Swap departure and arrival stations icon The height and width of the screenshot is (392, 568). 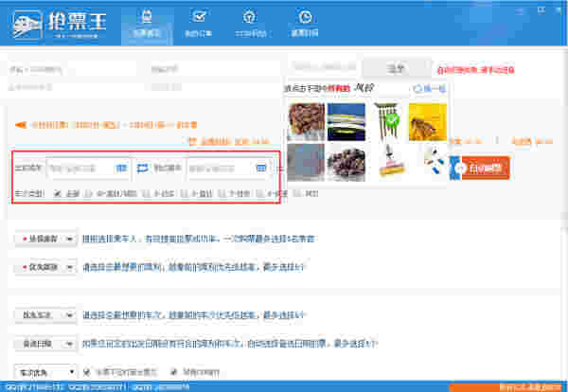(x=142, y=169)
